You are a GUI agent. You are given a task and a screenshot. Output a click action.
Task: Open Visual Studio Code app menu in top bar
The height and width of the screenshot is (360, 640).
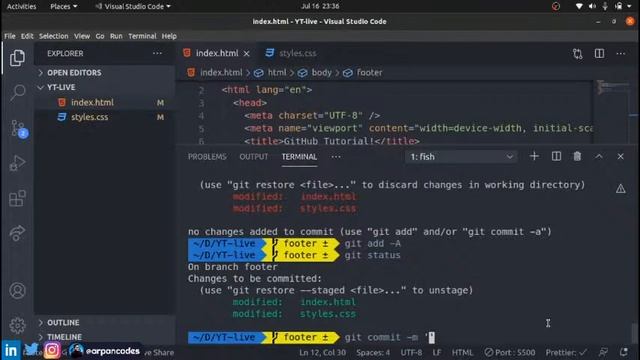click(x=133, y=7)
